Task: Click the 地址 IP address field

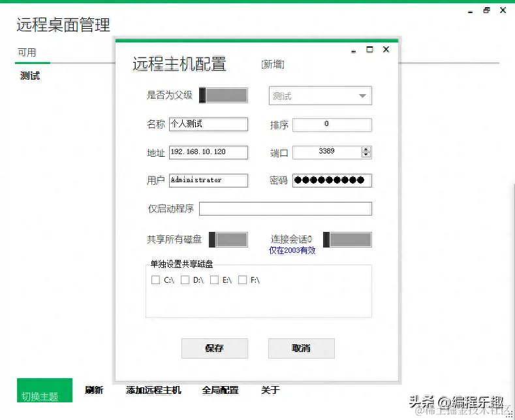Action: tap(209, 152)
